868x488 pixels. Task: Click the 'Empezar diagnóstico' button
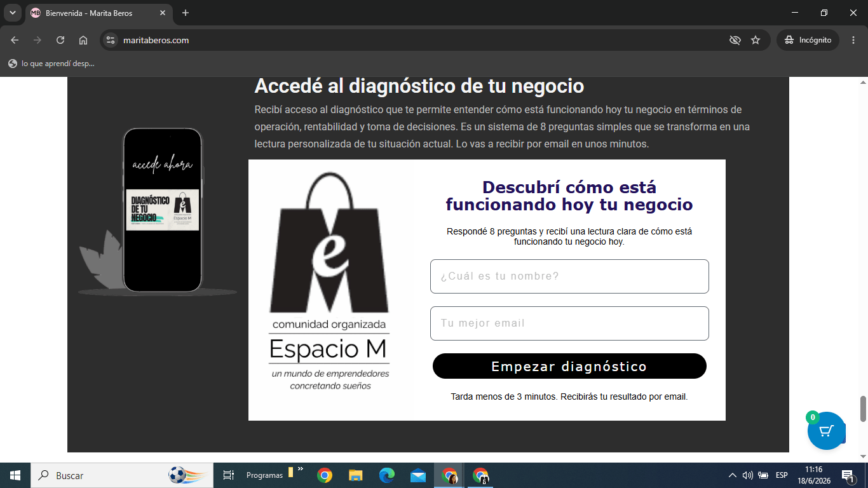[x=569, y=366]
